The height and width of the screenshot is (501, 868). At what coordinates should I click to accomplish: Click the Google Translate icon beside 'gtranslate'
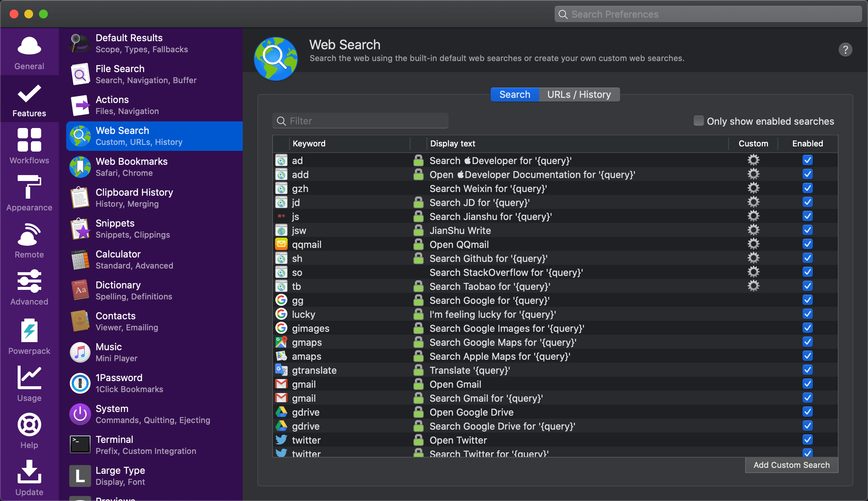(281, 370)
